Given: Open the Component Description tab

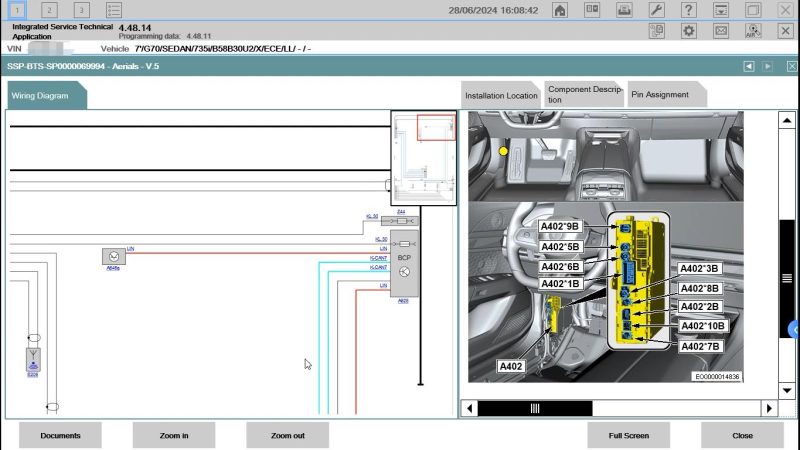Looking at the screenshot, I should pyautogui.click(x=584, y=94).
